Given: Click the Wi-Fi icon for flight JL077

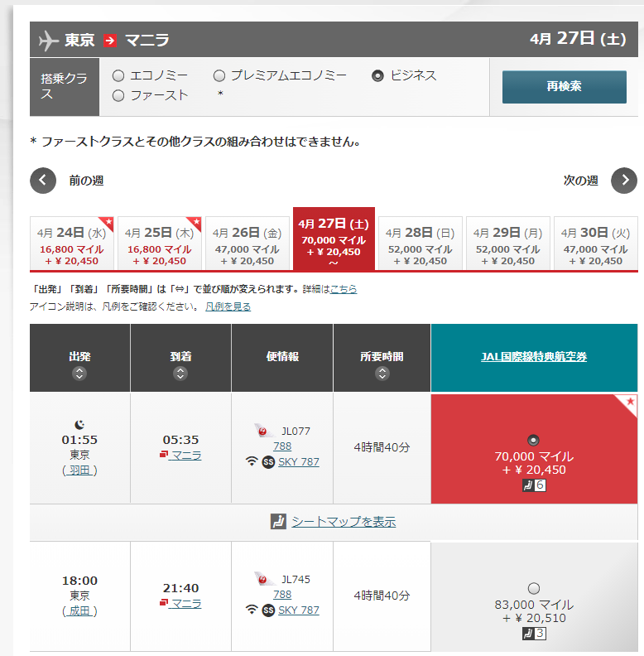Looking at the screenshot, I should coord(252,462).
